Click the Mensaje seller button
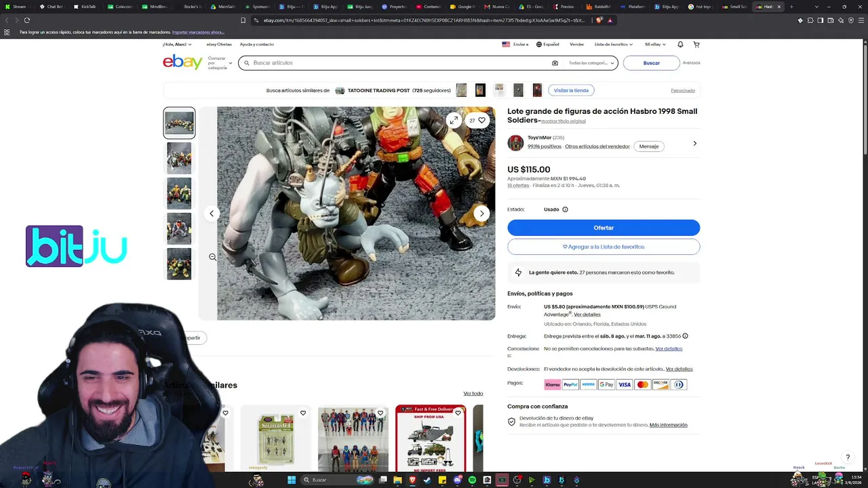This screenshot has width=868, height=488. pyautogui.click(x=649, y=146)
